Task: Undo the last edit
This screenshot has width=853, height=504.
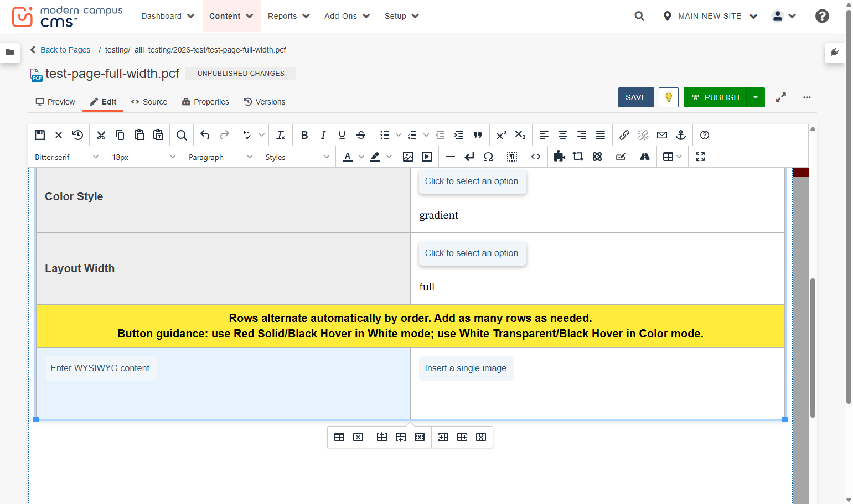Action: coord(205,135)
